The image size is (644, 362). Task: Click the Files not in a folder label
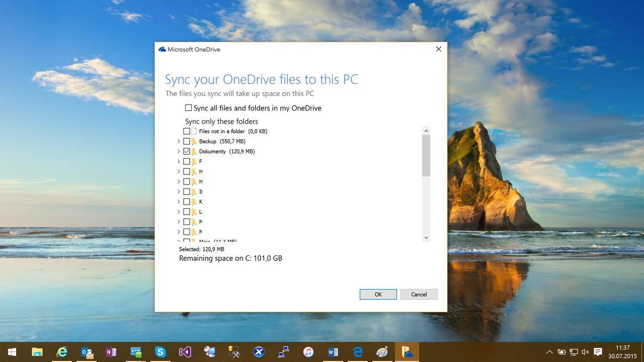coord(233,131)
